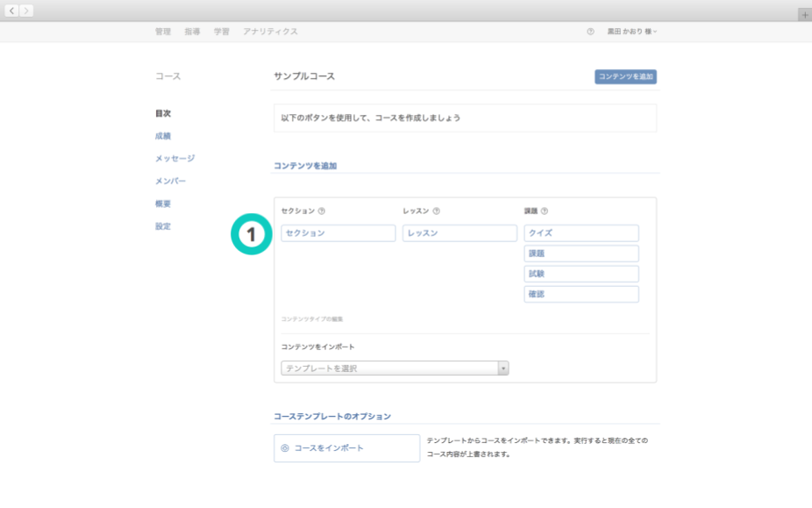Click browser back arrow button

click(x=12, y=11)
